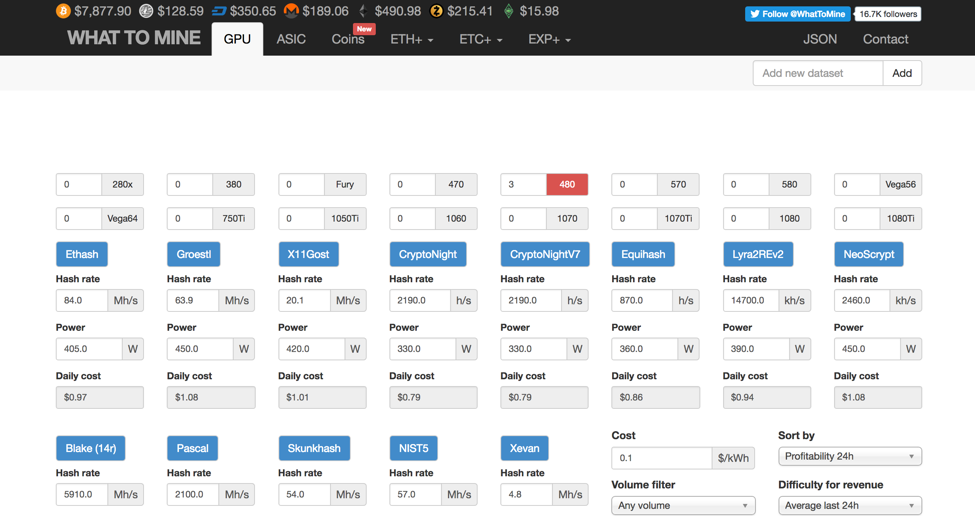The width and height of the screenshot is (975, 516).
Task: Toggle the X11Gost algorithm button
Action: pos(308,254)
